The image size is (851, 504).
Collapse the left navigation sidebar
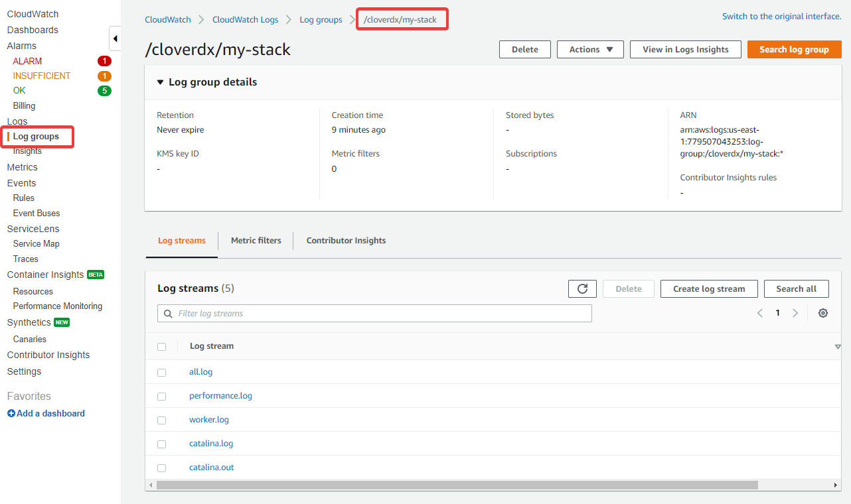[114, 38]
